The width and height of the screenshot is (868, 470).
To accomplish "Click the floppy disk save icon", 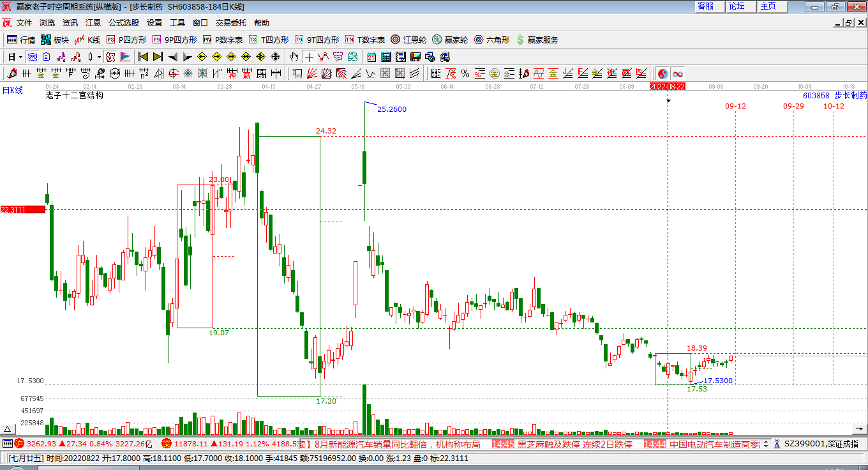I will [x=415, y=57].
